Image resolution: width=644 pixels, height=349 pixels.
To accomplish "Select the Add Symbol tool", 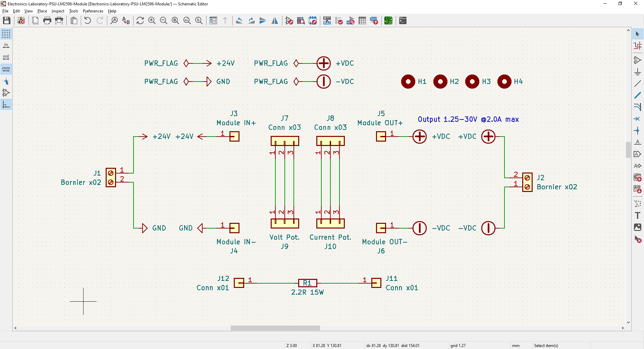I will 638,60.
